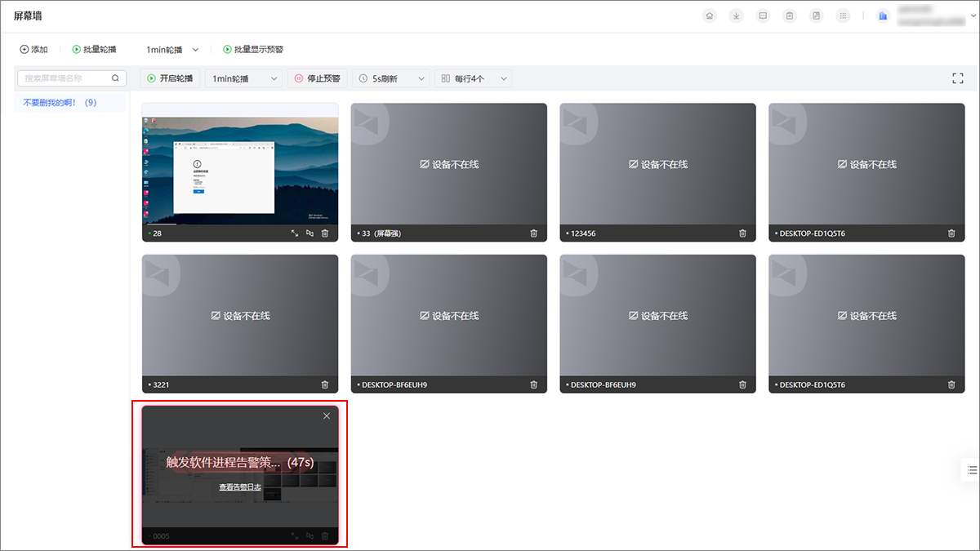Expand the top 1min轮播 dropdown beside 批量轮播

point(172,50)
